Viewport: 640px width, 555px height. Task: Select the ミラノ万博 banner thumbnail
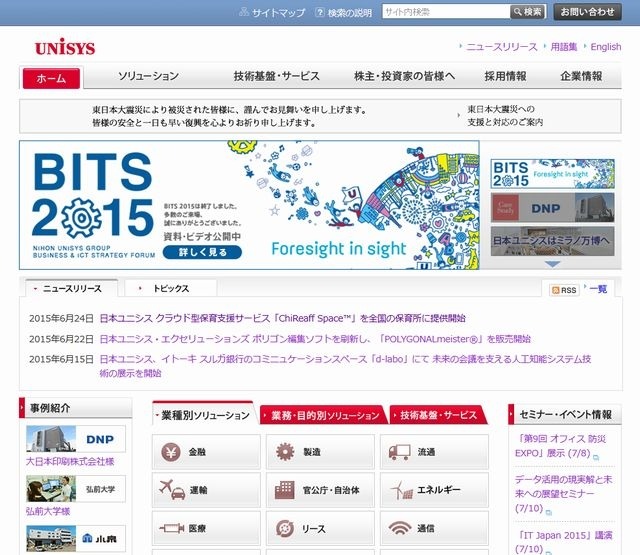[552, 241]
